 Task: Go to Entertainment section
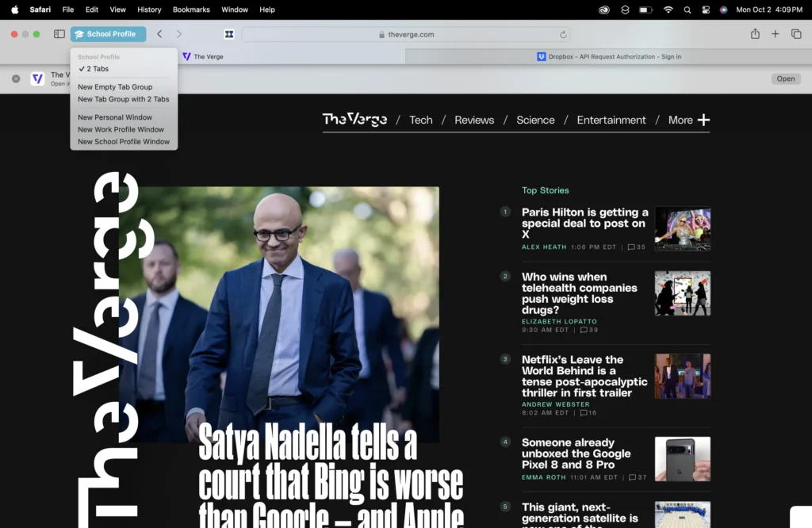click(611, 120)
